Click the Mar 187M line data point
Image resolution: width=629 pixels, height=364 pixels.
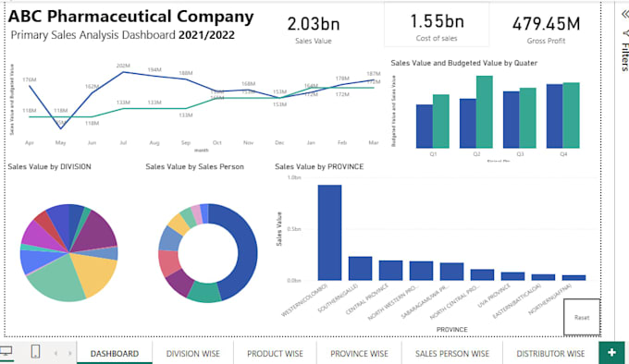coord(374,80)
